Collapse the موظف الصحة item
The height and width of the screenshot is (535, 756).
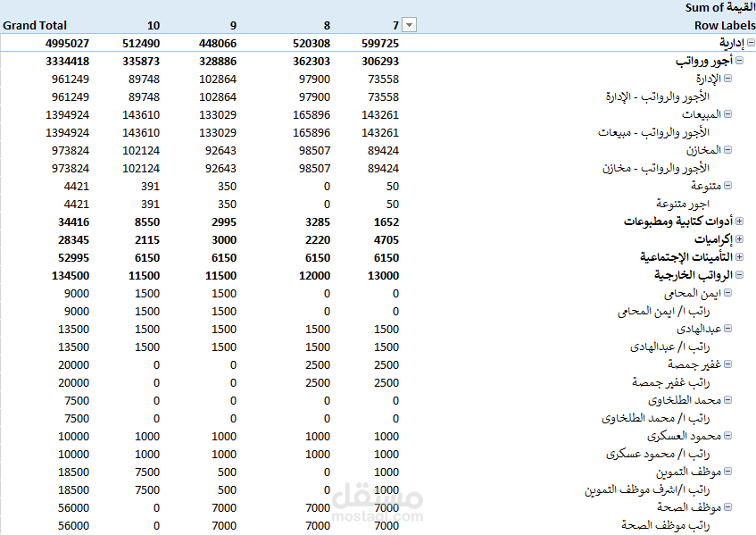[x=727, y=506]
